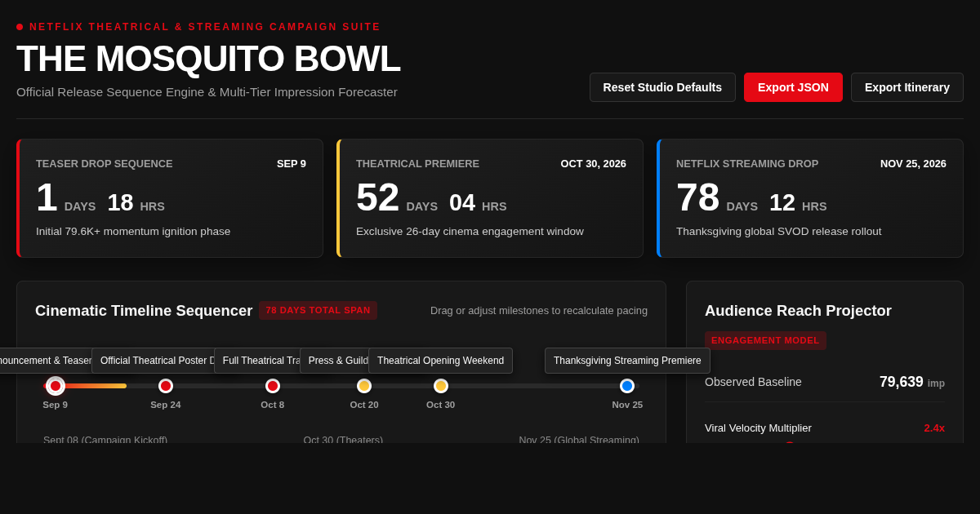Click Official Theatrical Poster label
The image size is (980, 514).
[153, 361]
